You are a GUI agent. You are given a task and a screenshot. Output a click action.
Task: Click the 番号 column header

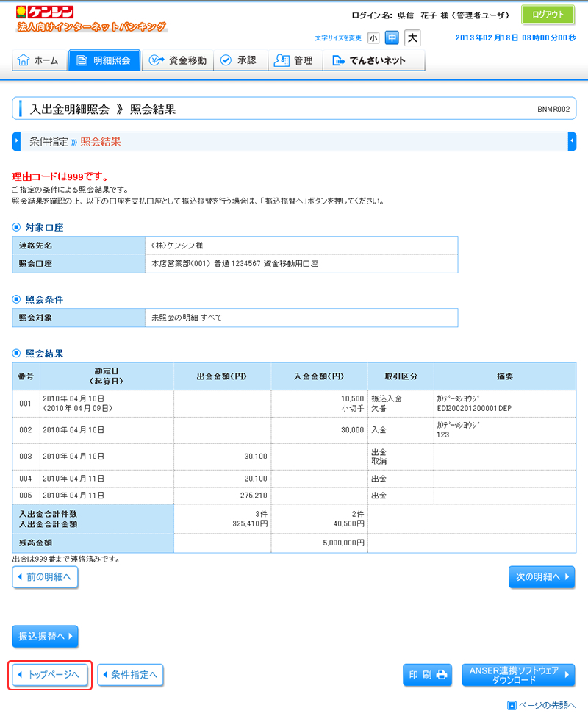coord(26,376)
